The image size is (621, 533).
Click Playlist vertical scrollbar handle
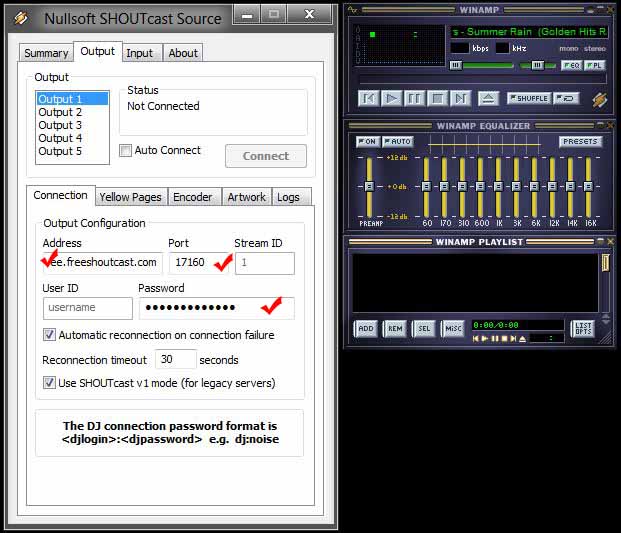click(606, 263)
